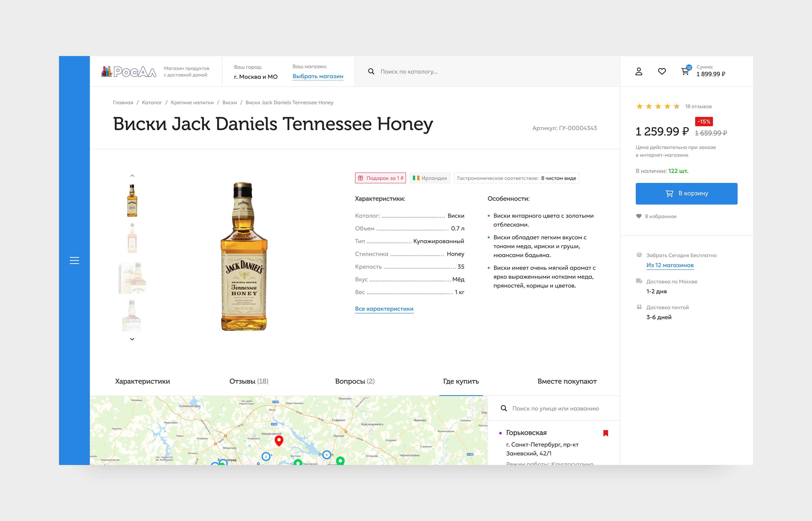Click the В чистом виде pairing value
Viewport: 812px width, 521px height.
click(558, 178)
